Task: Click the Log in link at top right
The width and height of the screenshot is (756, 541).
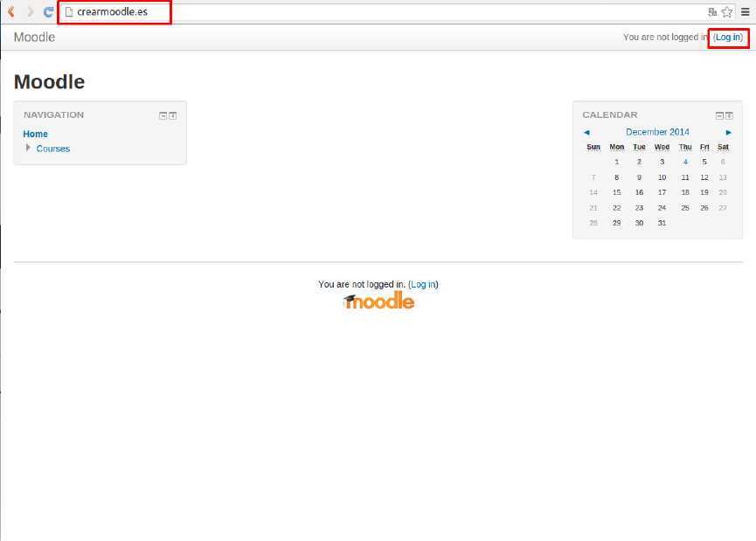Action: click(x=728, y=38)
